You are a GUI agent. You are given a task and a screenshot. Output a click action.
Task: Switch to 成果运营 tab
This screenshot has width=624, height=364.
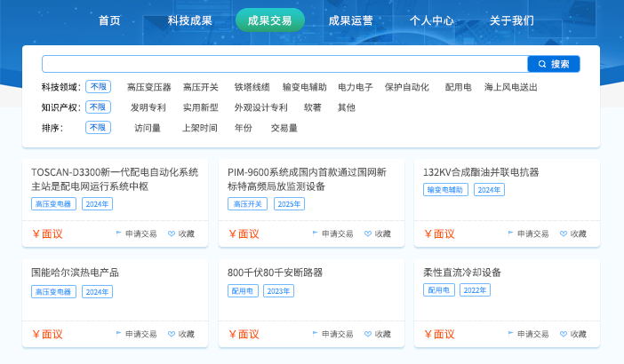350,20
